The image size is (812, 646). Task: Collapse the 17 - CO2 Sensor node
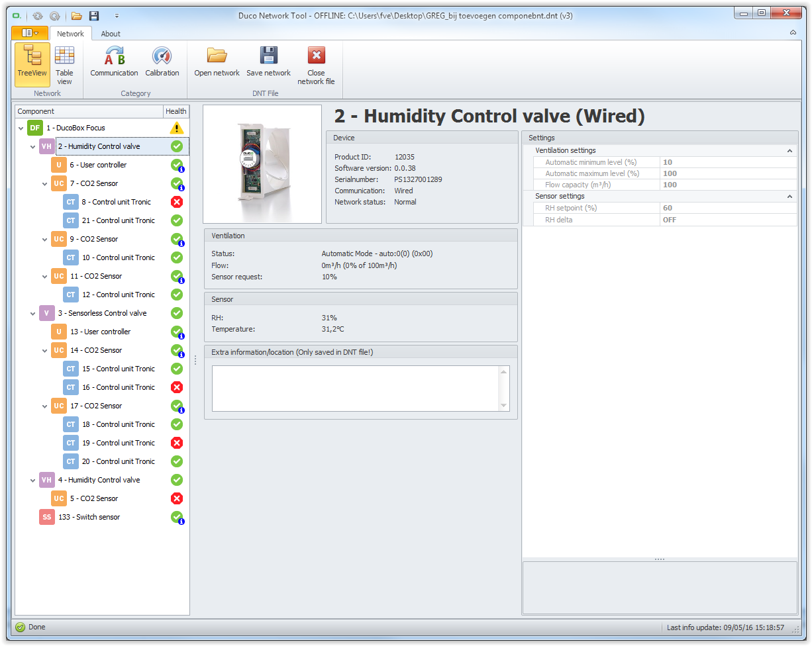click(44, 406)
